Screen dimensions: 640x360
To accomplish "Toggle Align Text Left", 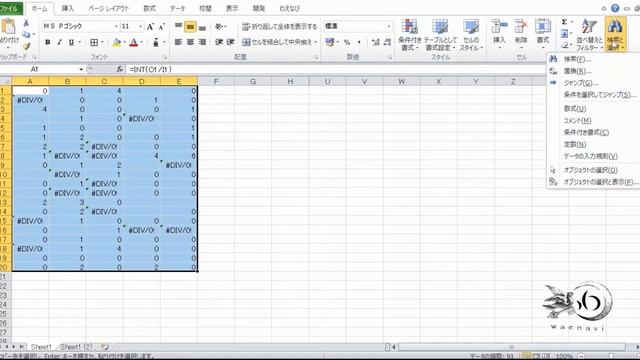I will pyautogui.click(x=178, y=42).
